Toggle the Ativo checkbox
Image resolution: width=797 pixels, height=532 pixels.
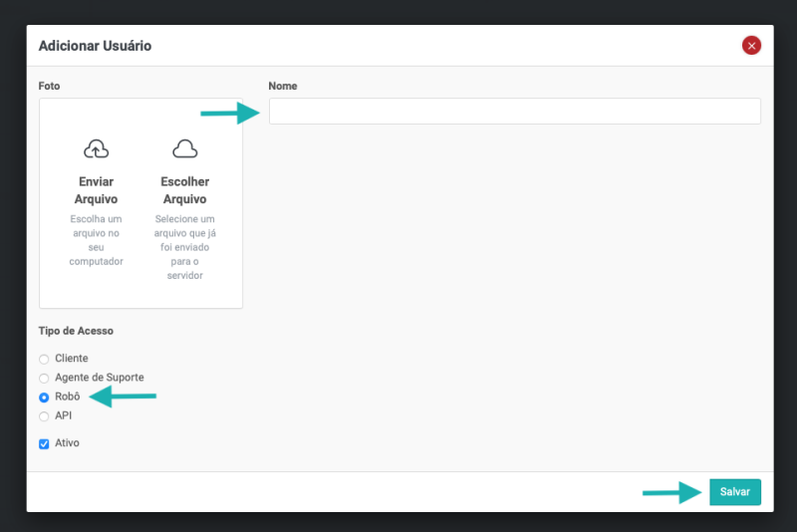(x=44, y=444)
